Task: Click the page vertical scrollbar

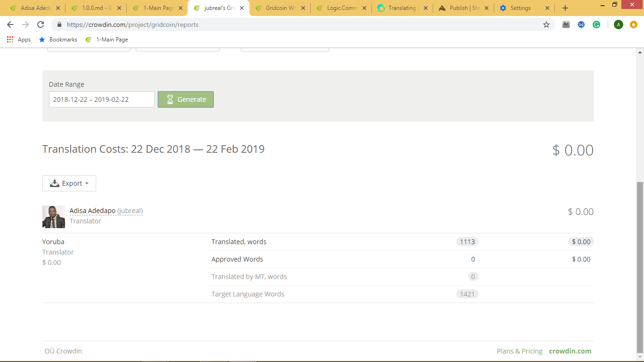Action: tap(640, 267)
